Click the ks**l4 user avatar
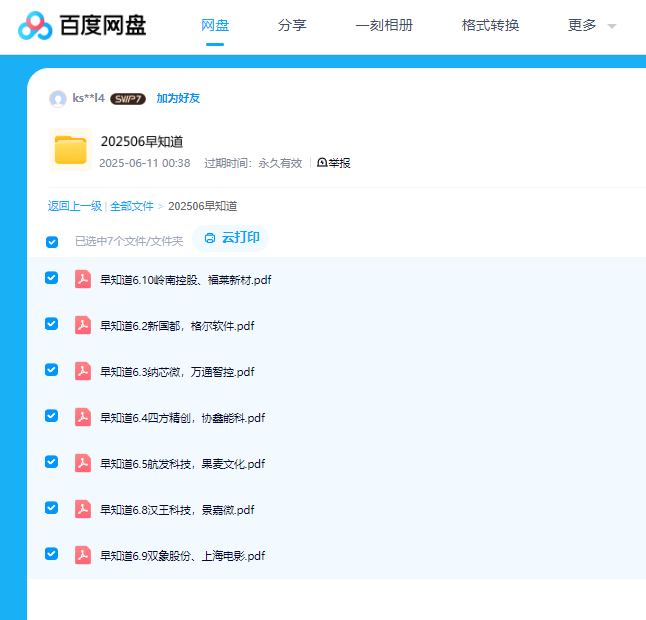 58,98
